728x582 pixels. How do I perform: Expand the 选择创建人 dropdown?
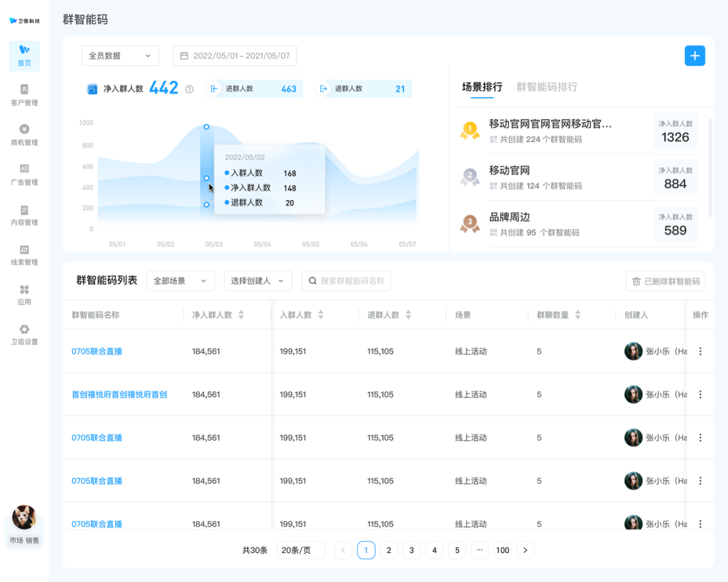(x=257, y=281)
